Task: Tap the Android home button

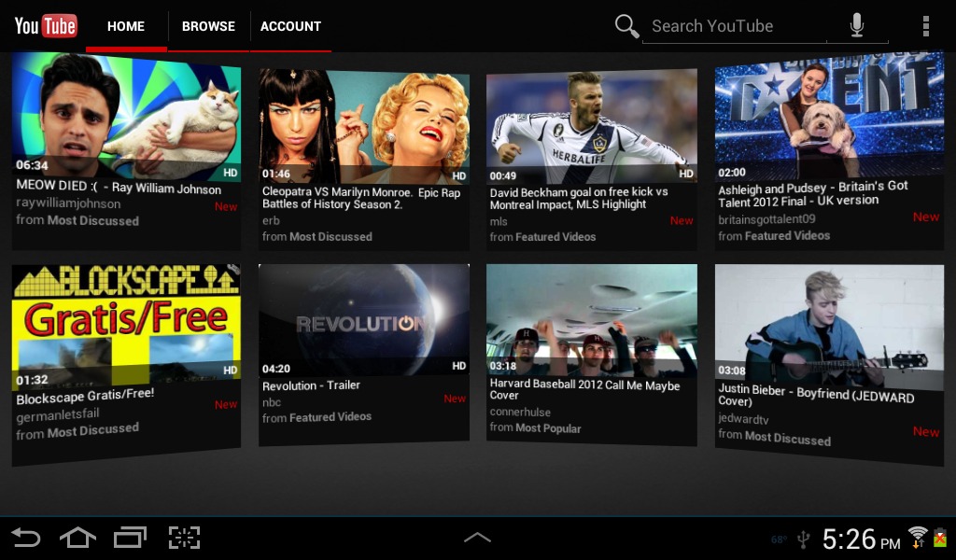Action: coord(78,538)
